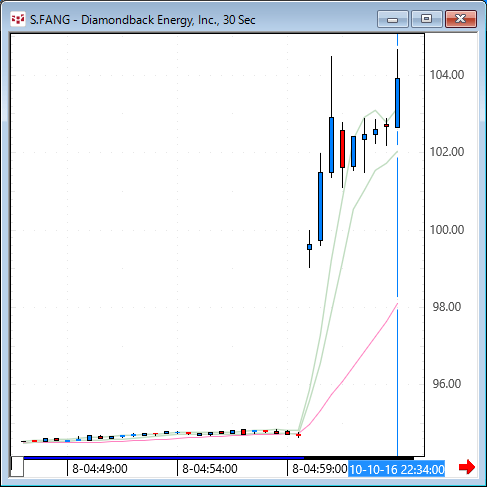Click the 102.00 price axis label
This screenshot has height=487, width=487.
point(447,152)
